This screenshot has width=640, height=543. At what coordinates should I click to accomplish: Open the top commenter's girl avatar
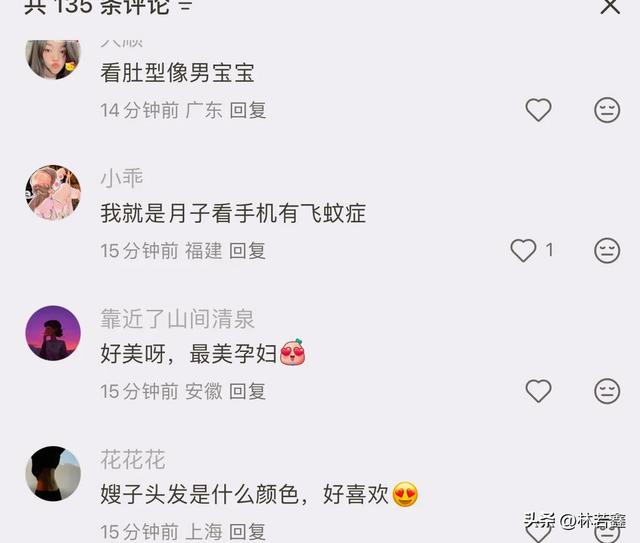coord(53,59)
